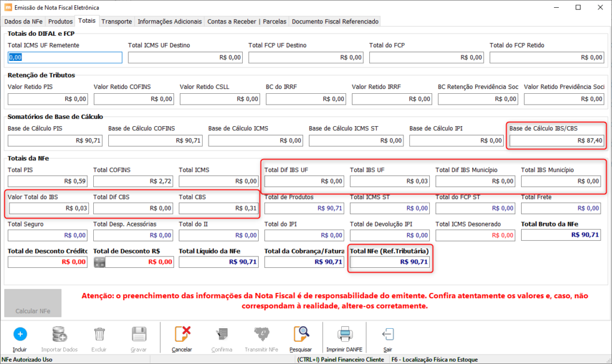Click the Gravar floppy disk icon
612x364 pixels.
click(139, 334)
